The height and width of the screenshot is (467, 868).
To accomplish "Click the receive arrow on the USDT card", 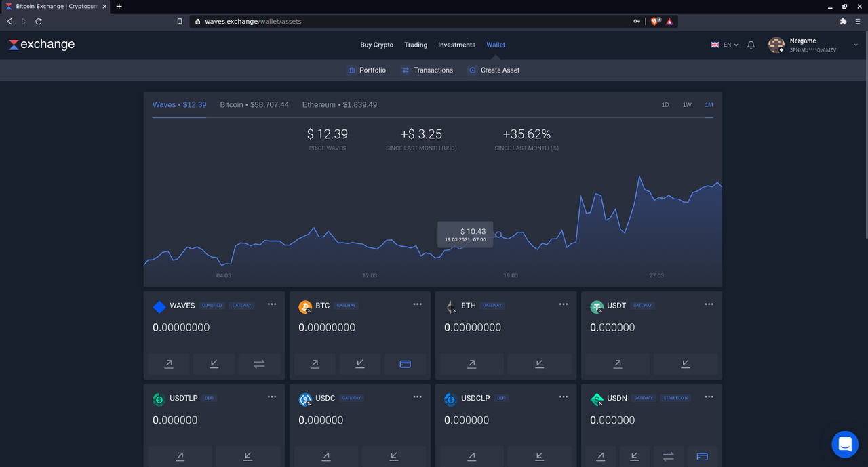I will coord(686,364).
